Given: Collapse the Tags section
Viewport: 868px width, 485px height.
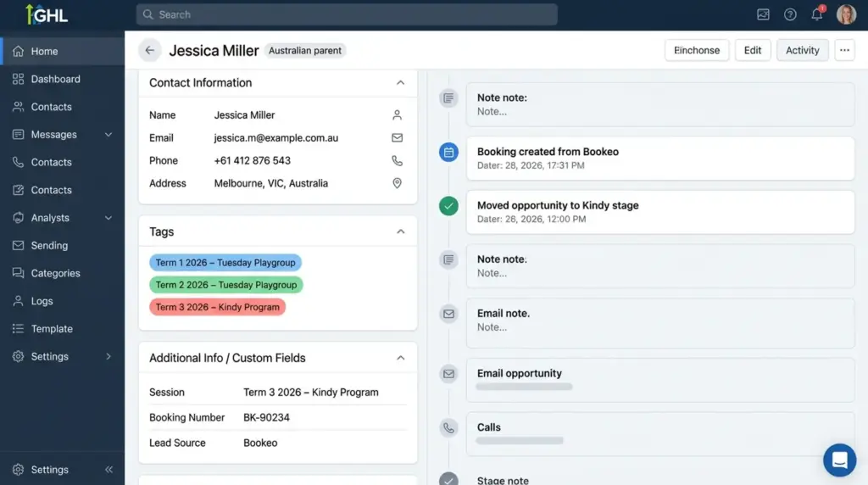Looking at the screenshot, I should 400,231.
